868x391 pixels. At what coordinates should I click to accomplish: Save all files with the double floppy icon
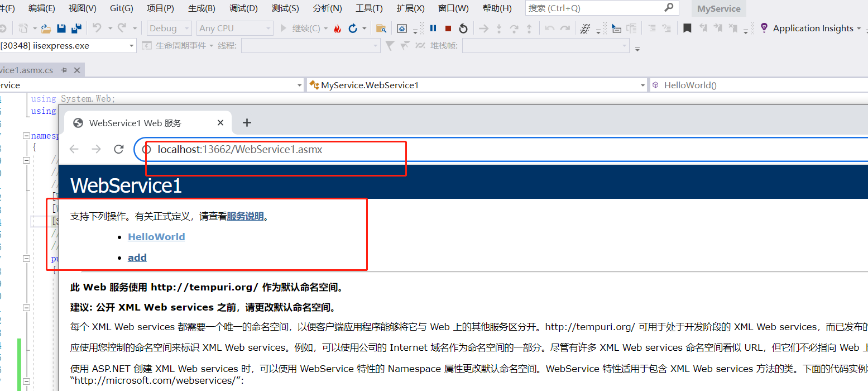(76, 28)
